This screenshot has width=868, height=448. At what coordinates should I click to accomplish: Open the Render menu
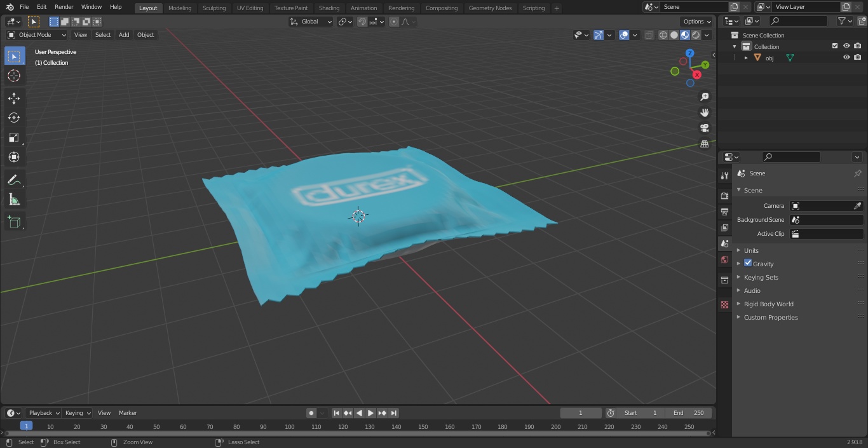coord(64,7)
